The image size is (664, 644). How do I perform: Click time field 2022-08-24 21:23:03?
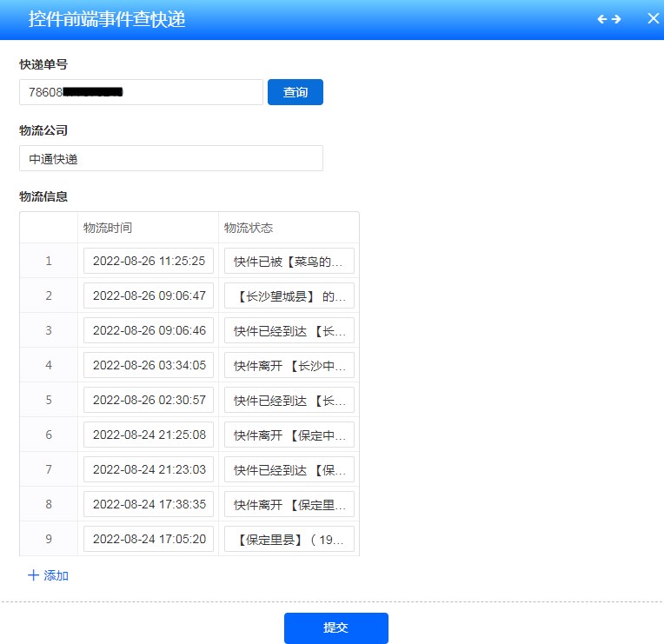(x=149, y=469)
